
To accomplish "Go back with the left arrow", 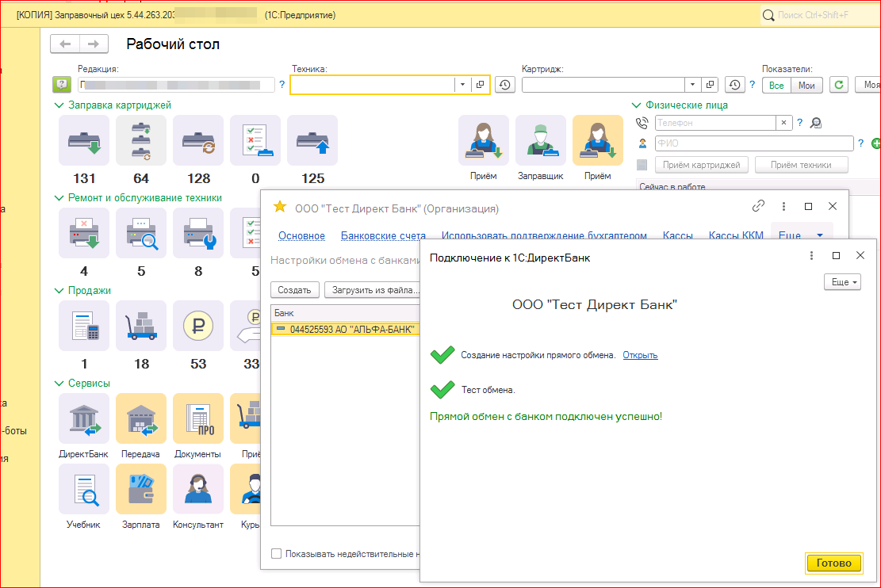I will click(65, 44).
